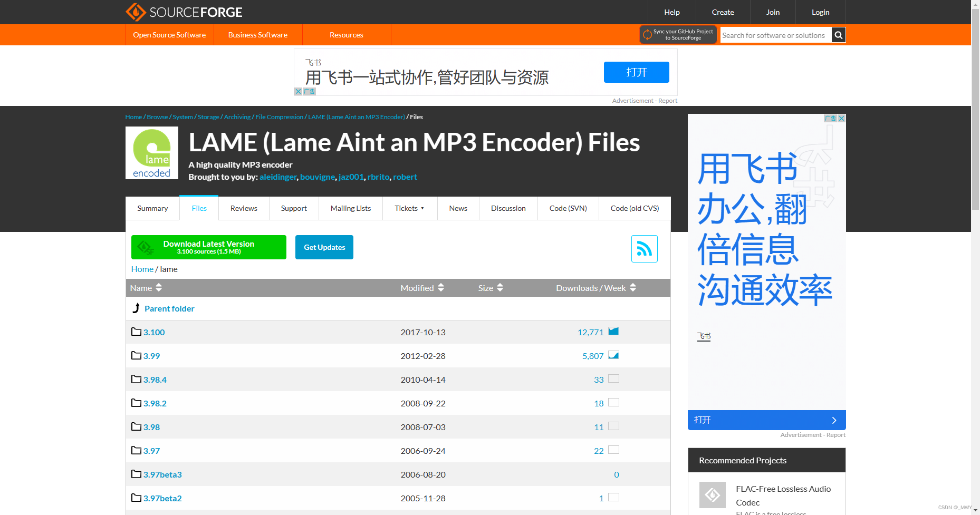The image size is (980, 515).
Task: Open the Business Software menu
Action: 258,35
